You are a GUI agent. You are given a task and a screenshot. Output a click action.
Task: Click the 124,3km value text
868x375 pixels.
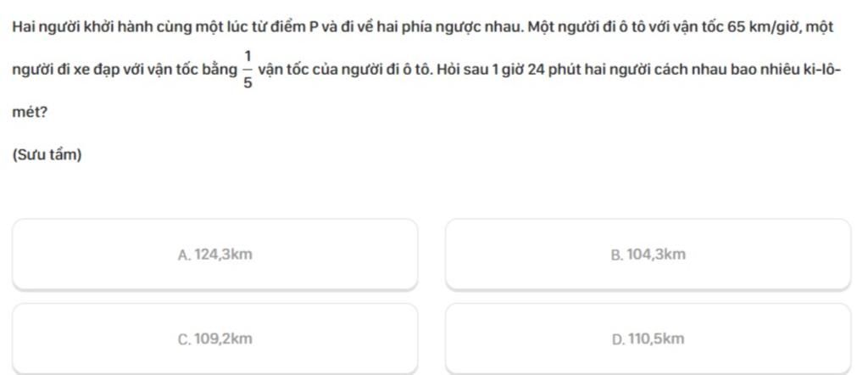pos(224,255)
